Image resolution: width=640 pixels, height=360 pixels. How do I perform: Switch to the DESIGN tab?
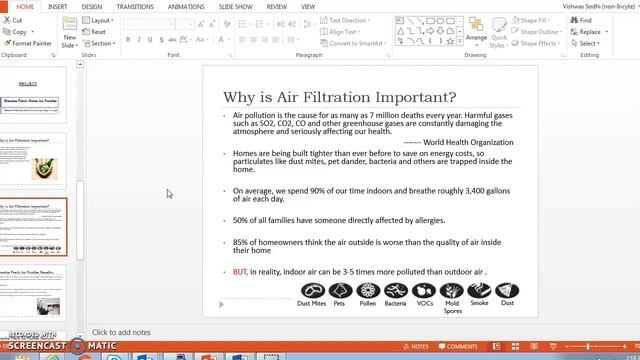point(92,7)
